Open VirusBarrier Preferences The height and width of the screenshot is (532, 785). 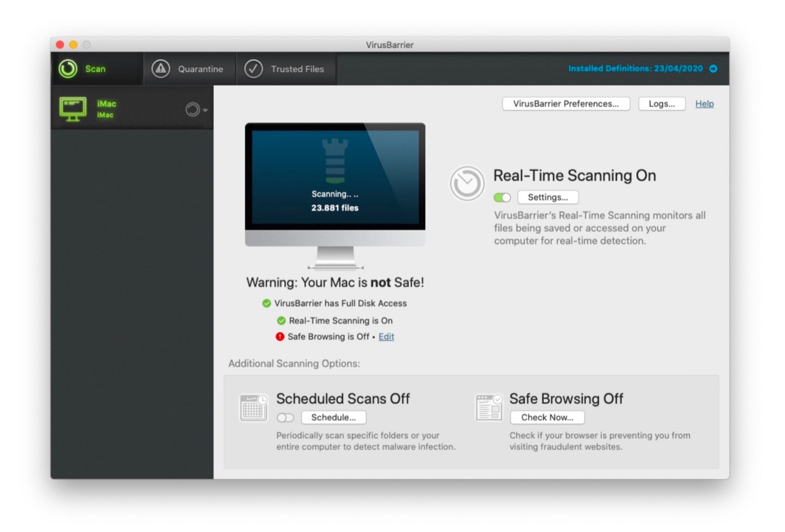pos(566,104)
